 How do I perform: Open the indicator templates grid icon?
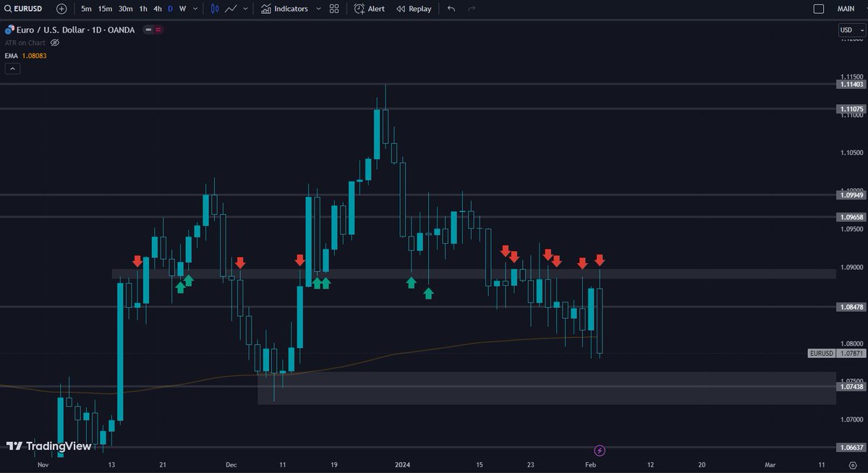click(334, 9)
